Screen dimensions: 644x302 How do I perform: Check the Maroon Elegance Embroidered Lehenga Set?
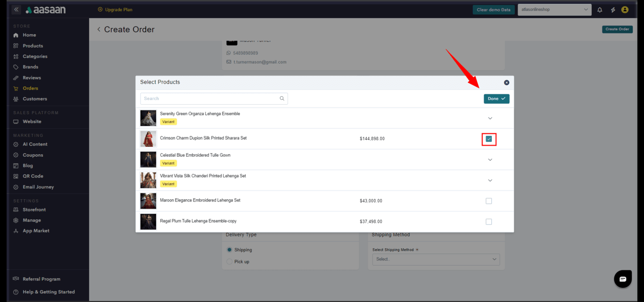pyautogui.click(x=489, y=201)
